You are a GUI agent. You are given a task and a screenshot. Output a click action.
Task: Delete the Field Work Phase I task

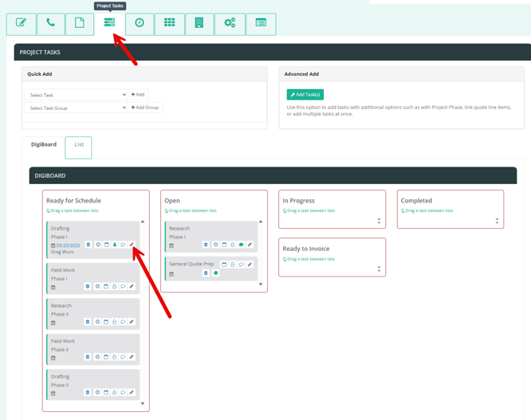pyautogui.click(x=88, y=286)
